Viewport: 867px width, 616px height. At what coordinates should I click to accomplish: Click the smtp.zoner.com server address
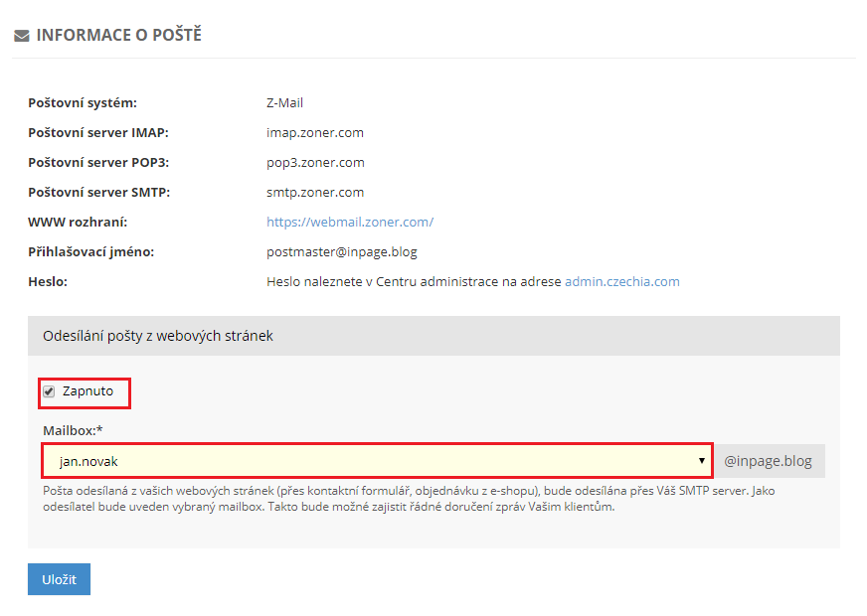tap(315, 192)
